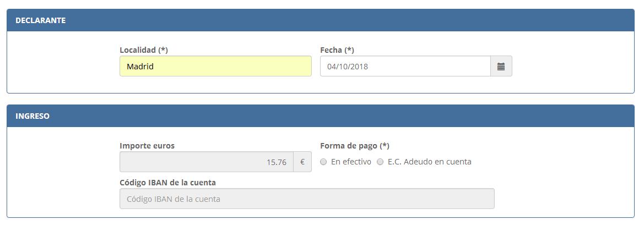Click the Fecha date input field
The height and width of the screenshot is (231, 644).
pyautogui.click(x=405, y=67)
